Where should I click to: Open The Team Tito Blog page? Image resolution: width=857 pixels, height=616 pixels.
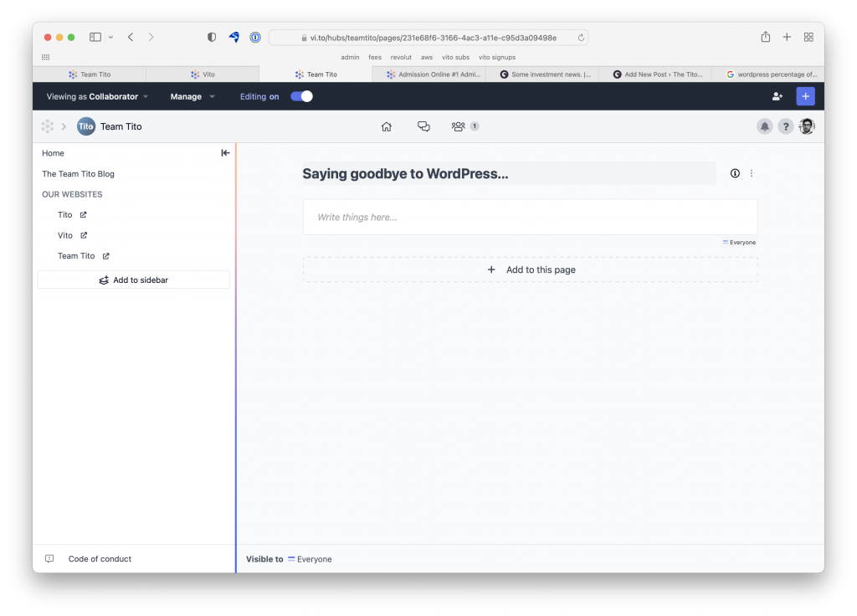[78, 174]
